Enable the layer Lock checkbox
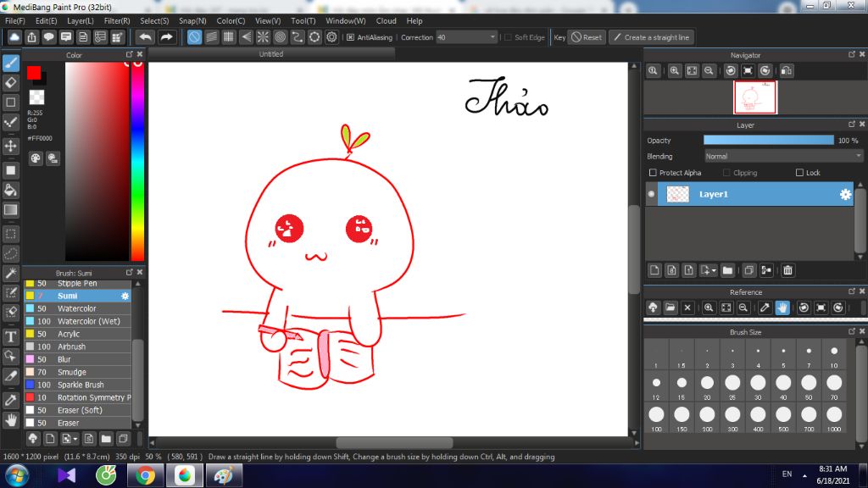 (x=799, y=173)
